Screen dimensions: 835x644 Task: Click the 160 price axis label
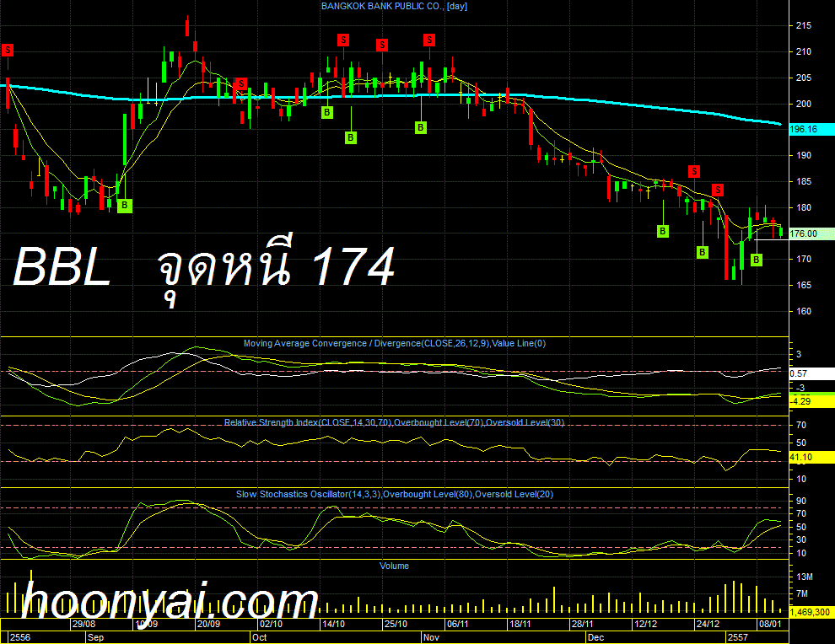(x=804, y=311)
